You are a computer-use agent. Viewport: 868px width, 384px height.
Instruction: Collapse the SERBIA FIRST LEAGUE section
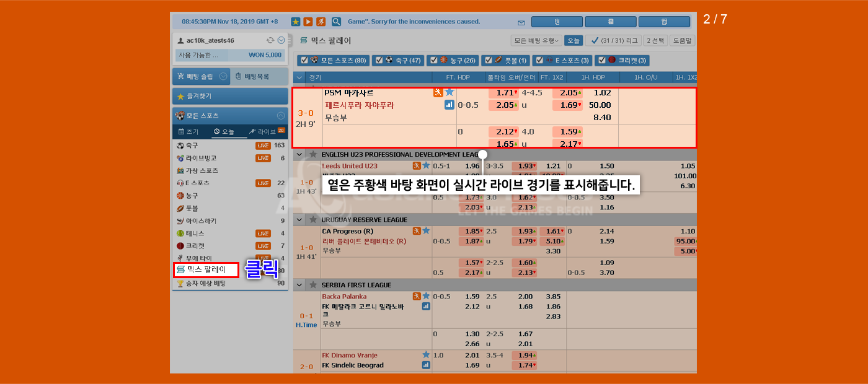click(x=300, y=285)
